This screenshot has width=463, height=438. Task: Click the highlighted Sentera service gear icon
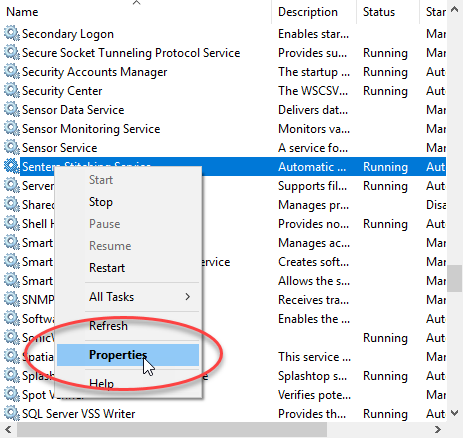point(12,166)
